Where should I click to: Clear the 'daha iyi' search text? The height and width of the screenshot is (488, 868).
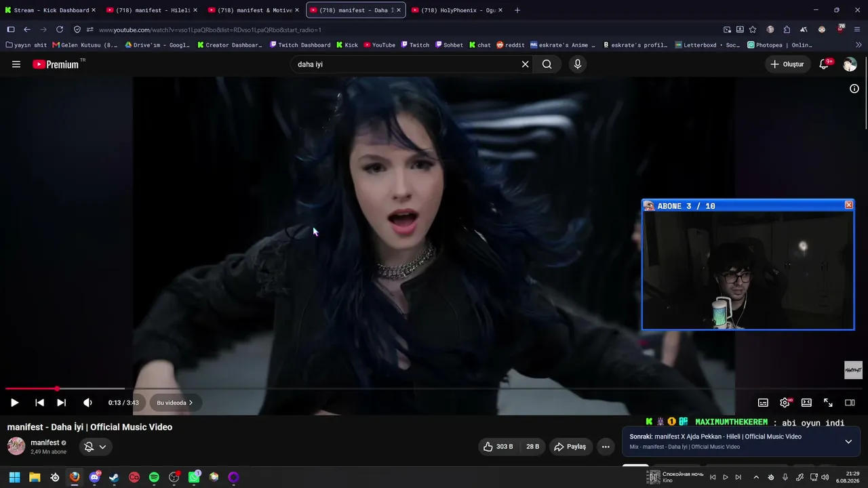click(525, 64)
